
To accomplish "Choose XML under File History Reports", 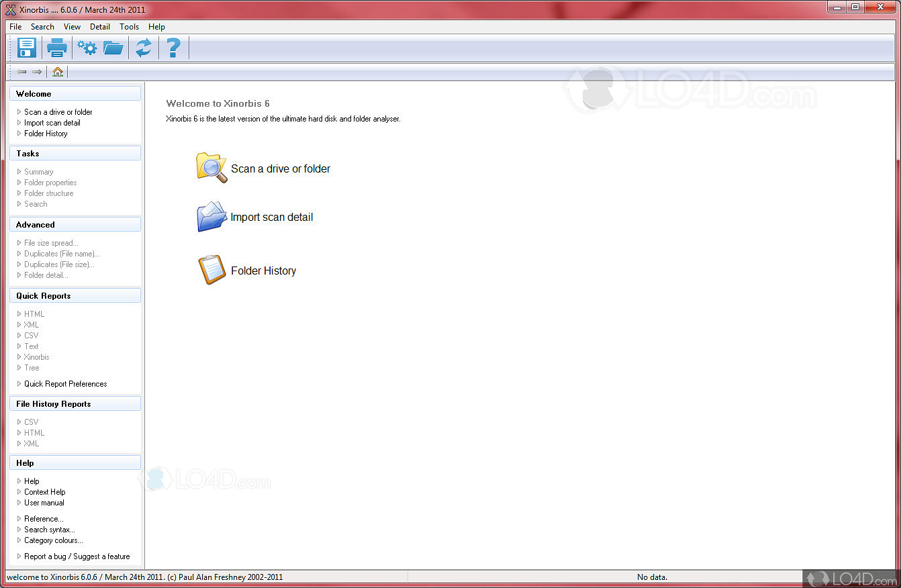I will tap(32, 444).
